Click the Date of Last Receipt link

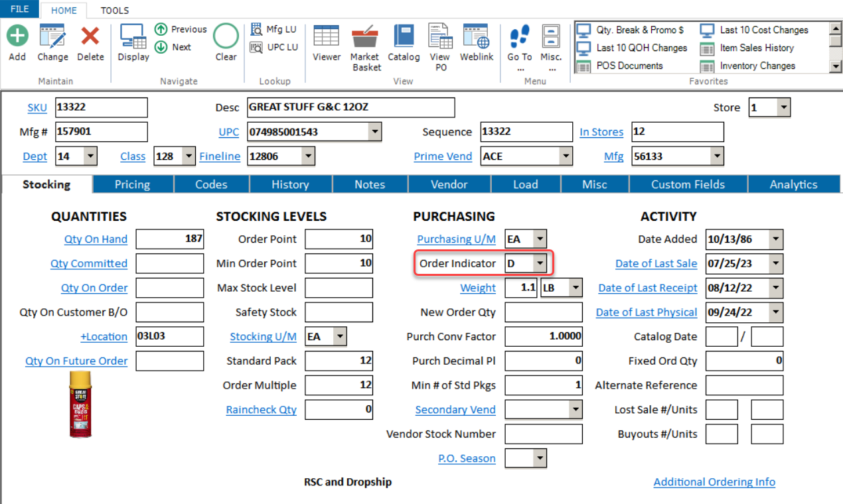648,288
